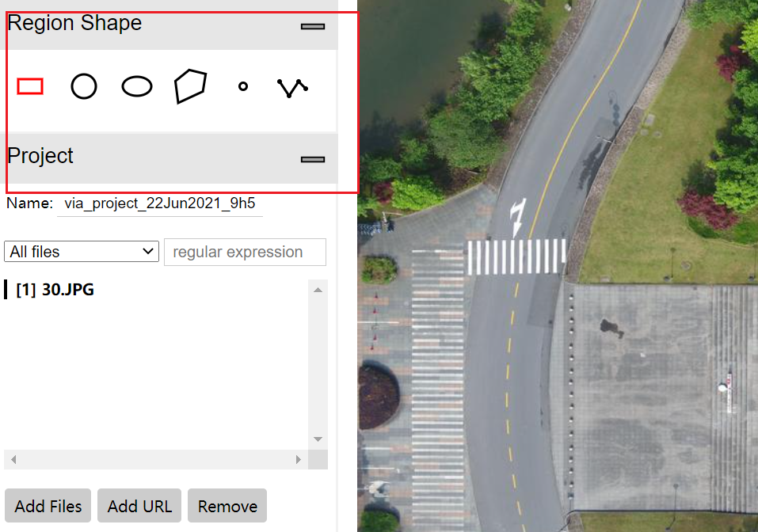The width and height of the screenshot is (758, 532).
Task: Click the Add URL button
Action: click(139, 506)
